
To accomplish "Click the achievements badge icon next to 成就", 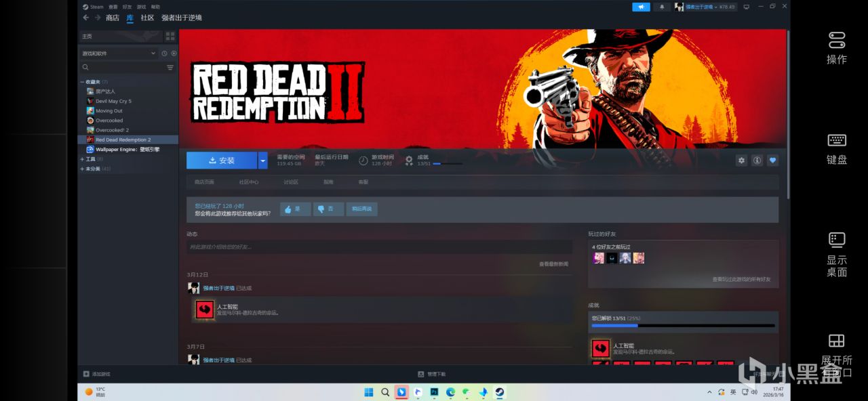I will (409, 161).
